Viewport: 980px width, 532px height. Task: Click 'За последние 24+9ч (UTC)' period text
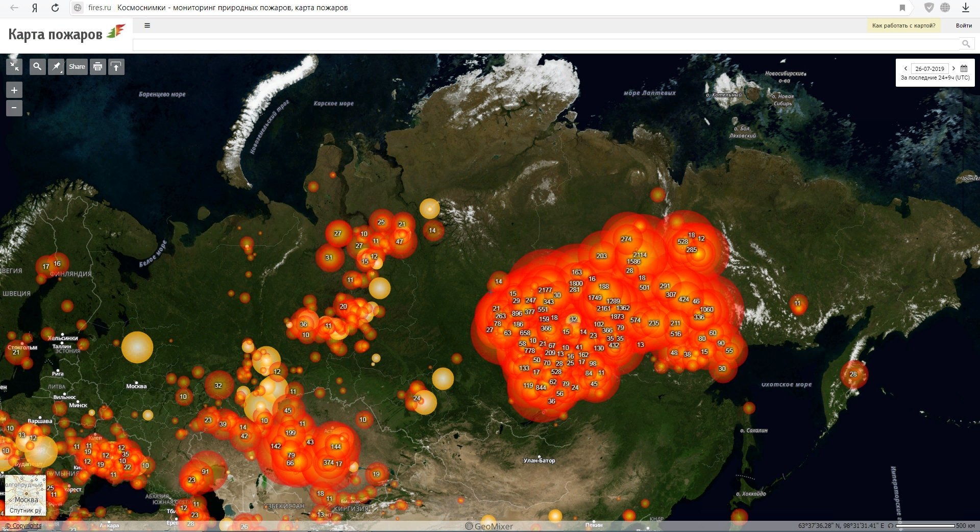tap(935, 78)
